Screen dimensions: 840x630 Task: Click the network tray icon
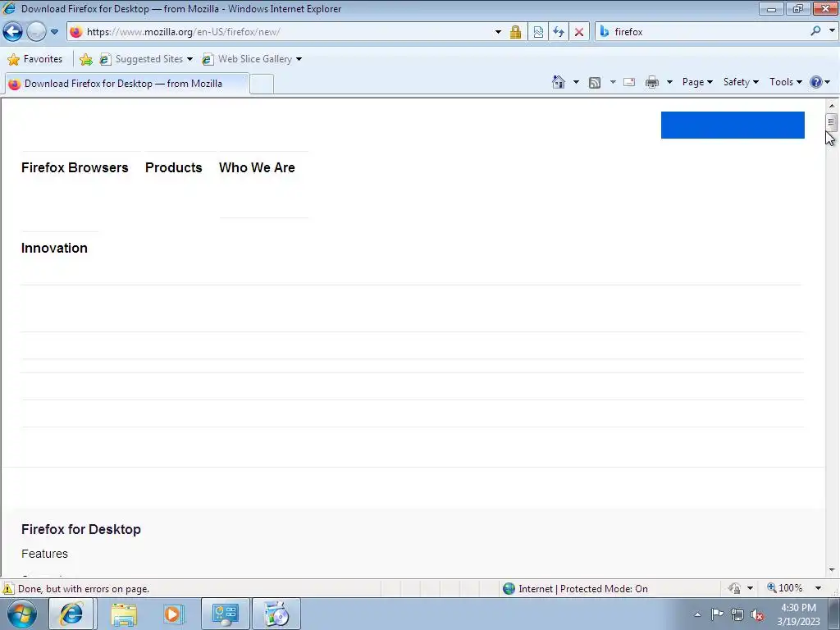pos(737,615)
